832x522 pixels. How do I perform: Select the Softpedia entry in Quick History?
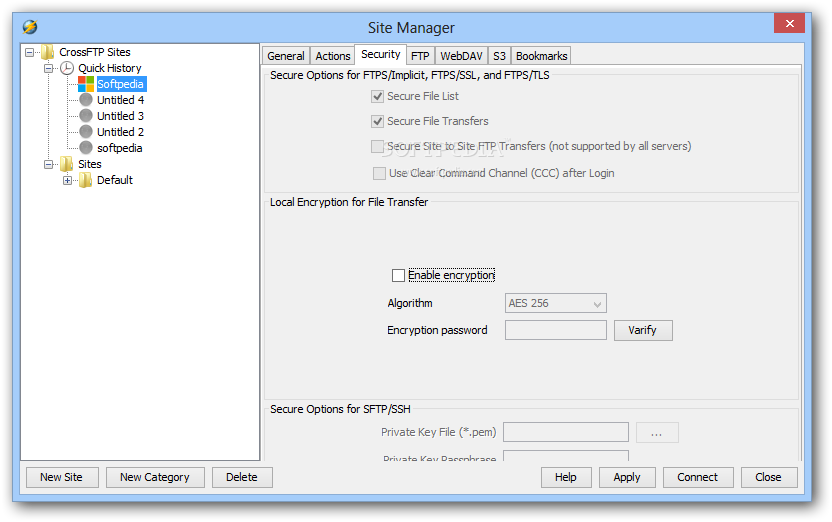pyautogui.click(x=120, y=84)
